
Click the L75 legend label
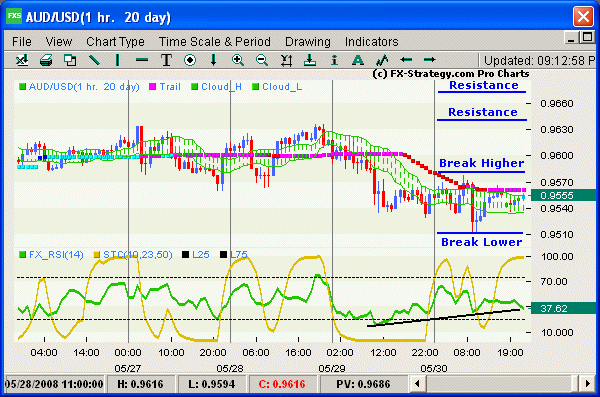[239, 255]
